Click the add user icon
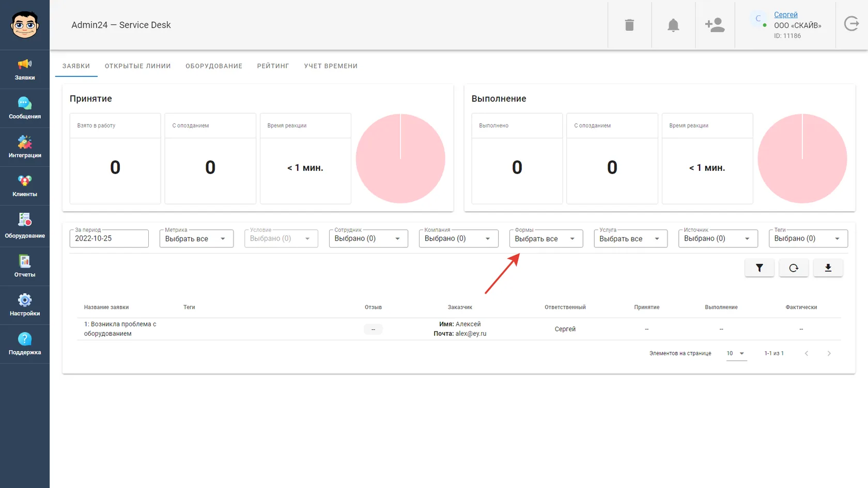 [715, 25]
